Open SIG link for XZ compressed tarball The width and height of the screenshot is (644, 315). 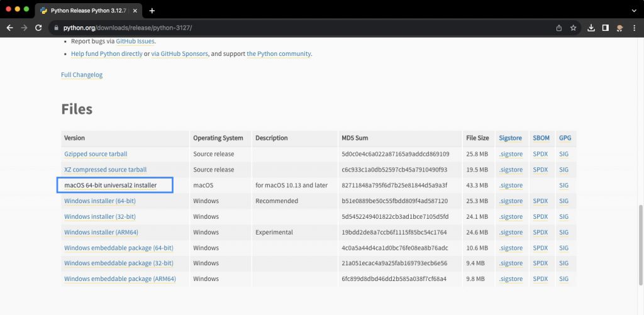(563, 170)
